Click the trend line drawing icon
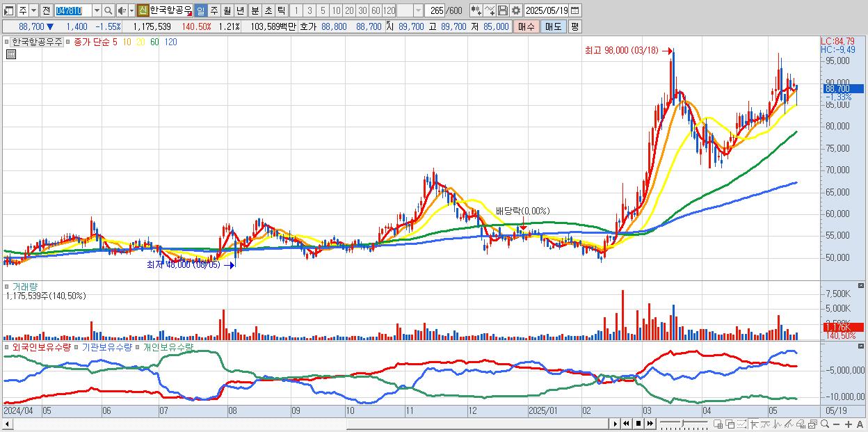This screenshot has width=868, height=432. point(766,424)
